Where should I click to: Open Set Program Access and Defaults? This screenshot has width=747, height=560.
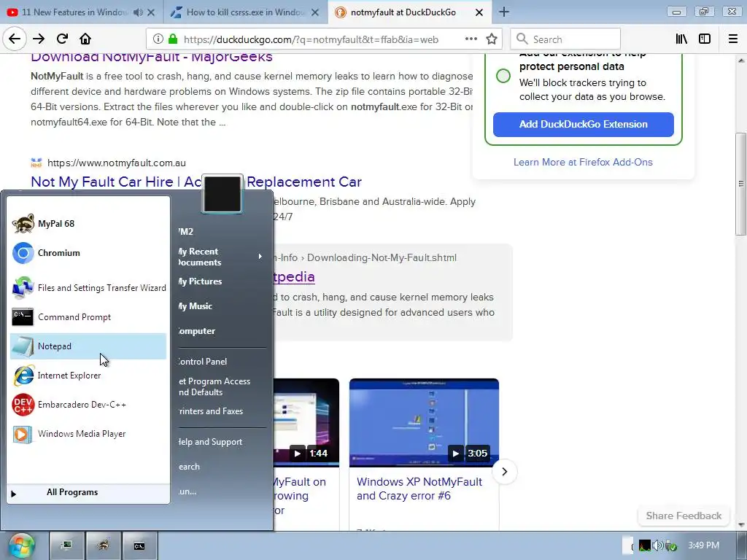coord(222,386)
